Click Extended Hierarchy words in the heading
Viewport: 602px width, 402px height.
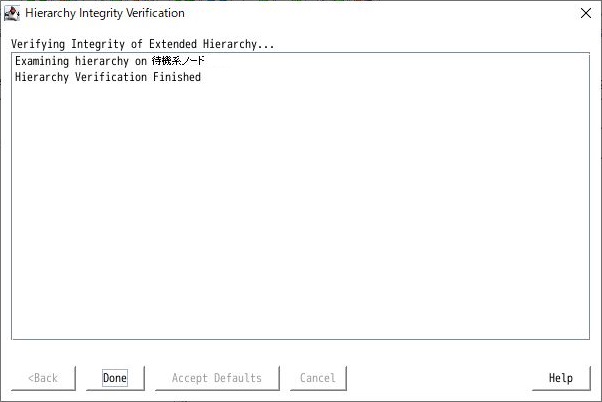pyautogui.click(x=203, y=44)
